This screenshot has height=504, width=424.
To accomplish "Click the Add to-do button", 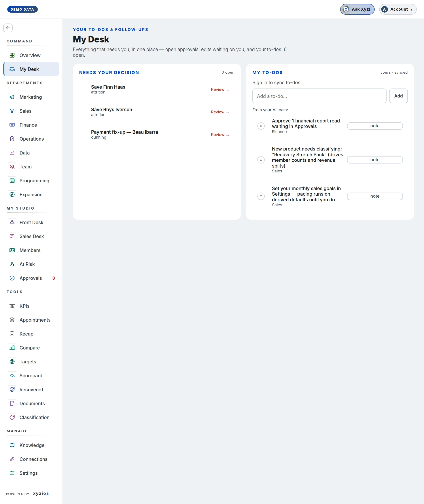I will point(398,96).
